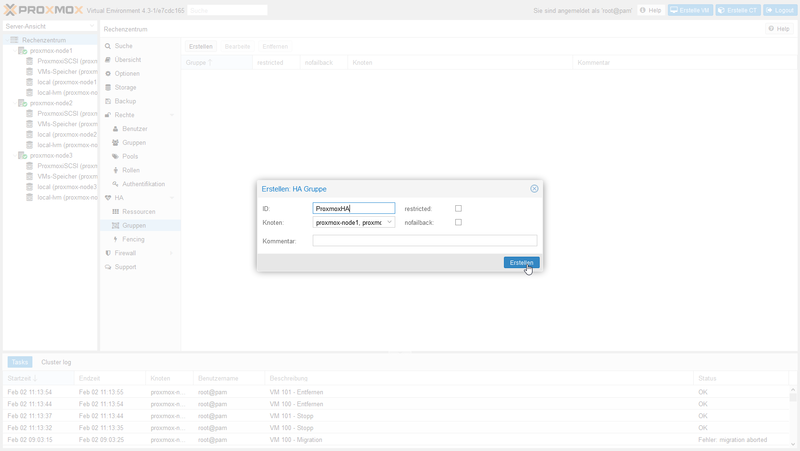
Task: Click the Logout button
Action: pyautogui.click(x=780, y=10)
